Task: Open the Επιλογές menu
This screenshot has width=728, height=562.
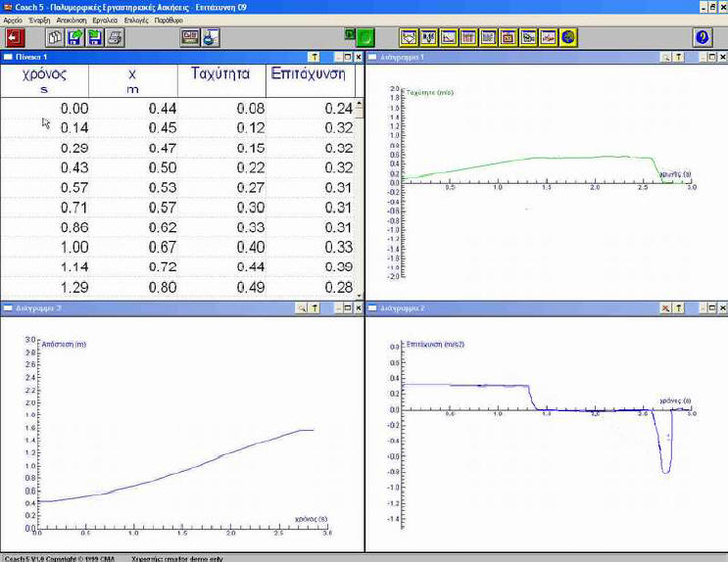Action: point(136,21)
